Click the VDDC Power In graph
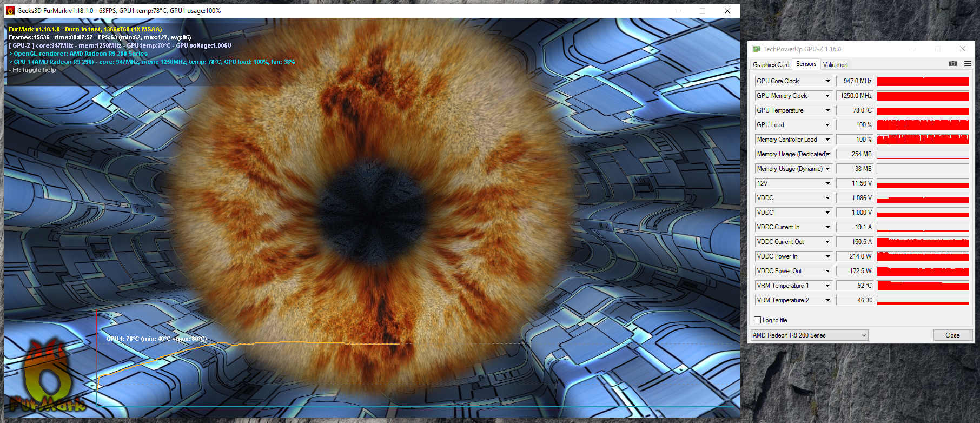 923,256
